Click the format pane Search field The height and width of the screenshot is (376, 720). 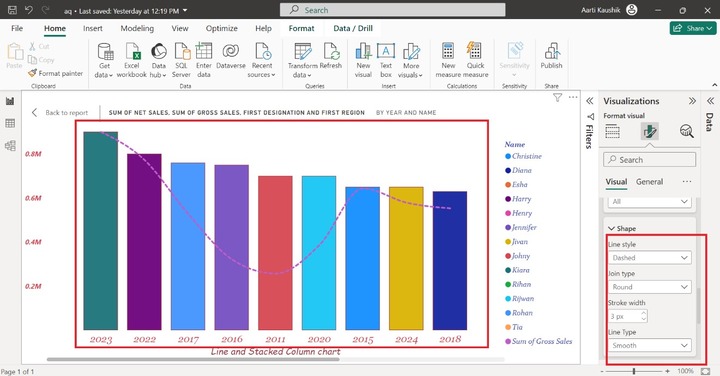(649, 160)
